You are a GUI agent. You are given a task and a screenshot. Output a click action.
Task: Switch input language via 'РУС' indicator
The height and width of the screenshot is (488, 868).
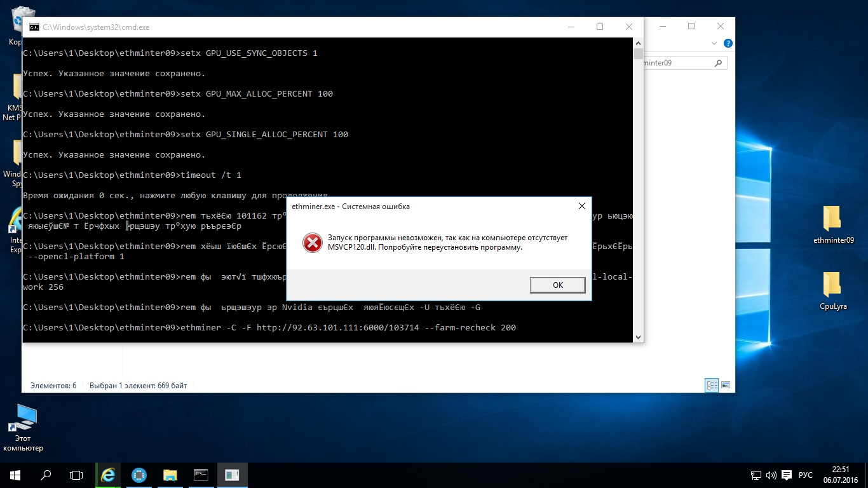click(805, 475)
